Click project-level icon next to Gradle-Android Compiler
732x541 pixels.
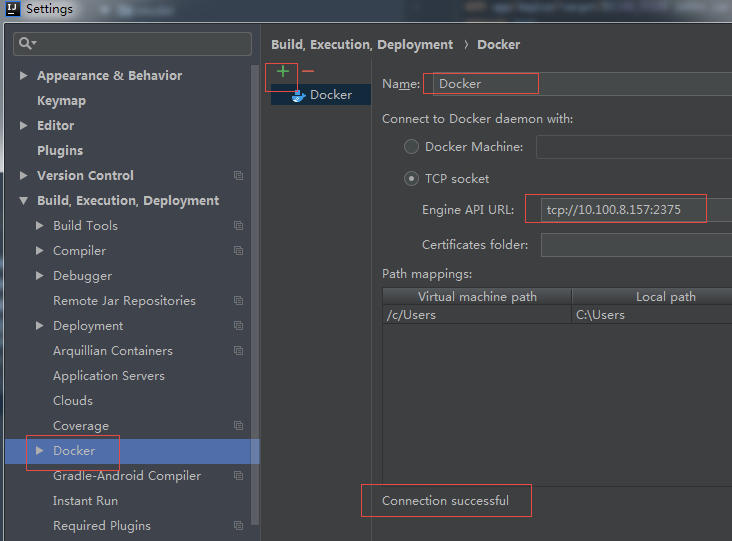pos(238,476)
